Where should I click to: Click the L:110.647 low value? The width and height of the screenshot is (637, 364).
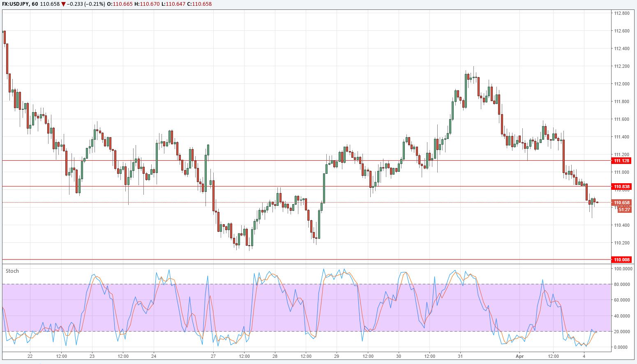click(x=173, y=4)
